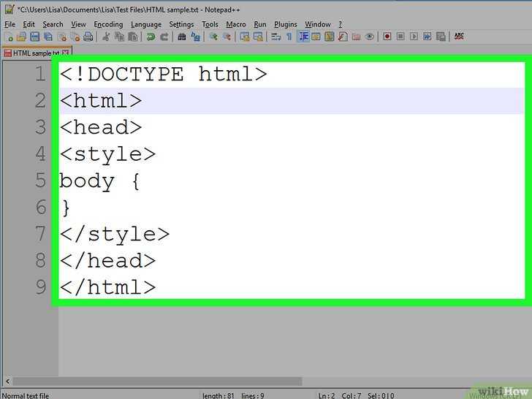
Task: Open the Search menu
Action: [x=53, y=24]
